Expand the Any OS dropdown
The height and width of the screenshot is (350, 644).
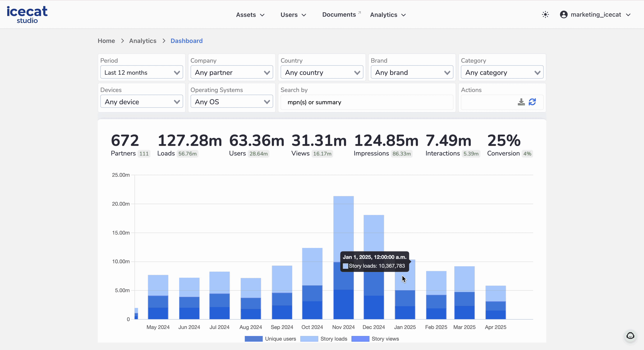click(x=232, y=101)
